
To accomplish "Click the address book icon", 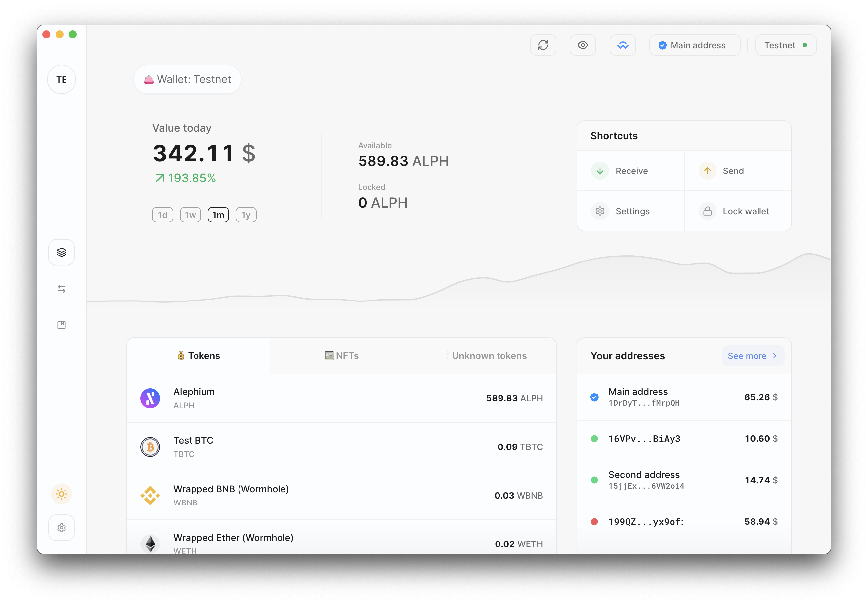I will click(63, 325).
